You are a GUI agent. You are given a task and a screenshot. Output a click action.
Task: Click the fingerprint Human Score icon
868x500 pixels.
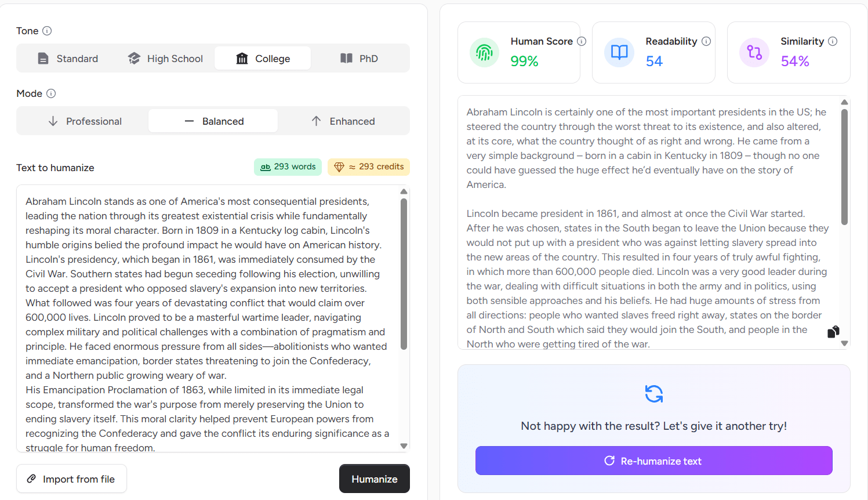(x=484, y=53)
